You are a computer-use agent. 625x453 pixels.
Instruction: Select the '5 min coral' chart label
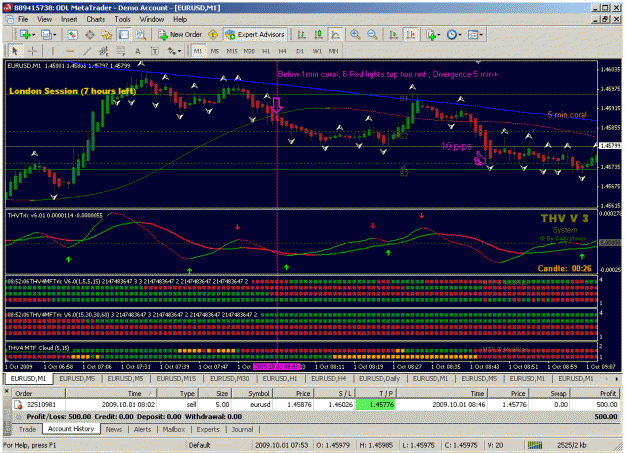[x=567, y=114]
